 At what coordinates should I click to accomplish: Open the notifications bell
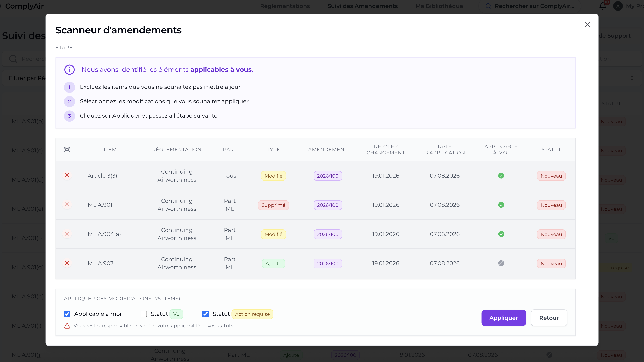point(602,6)
